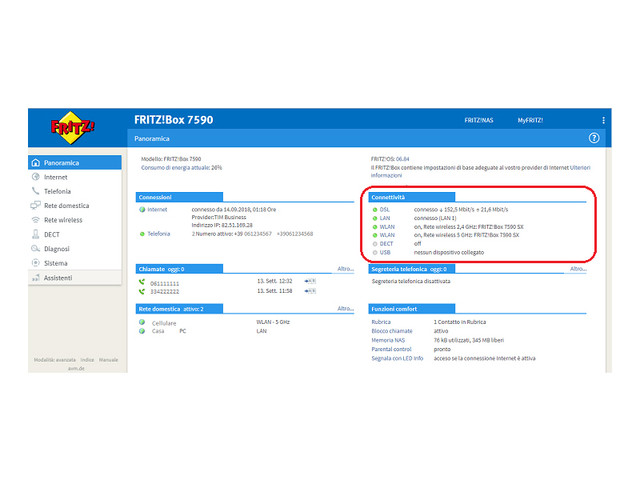
Task: Open FRITZ!NAS from the header
Action: [479, 120]
